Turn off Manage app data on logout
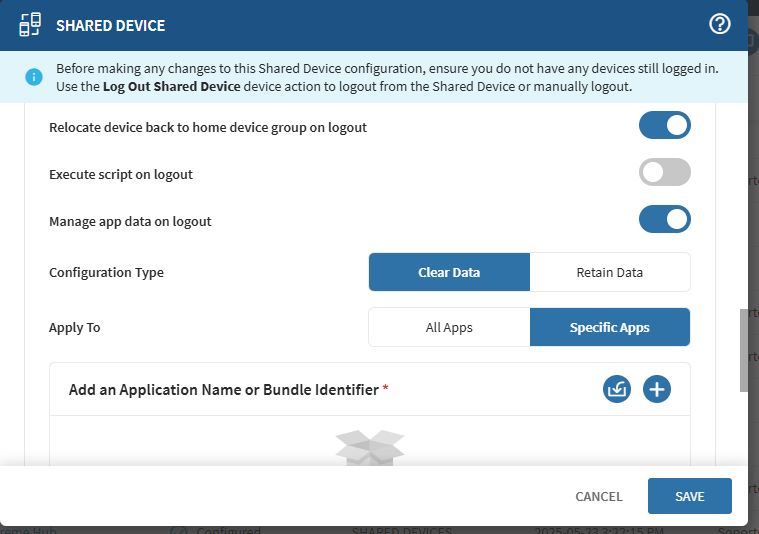The image size is (759, 534). tap(664, 219)
